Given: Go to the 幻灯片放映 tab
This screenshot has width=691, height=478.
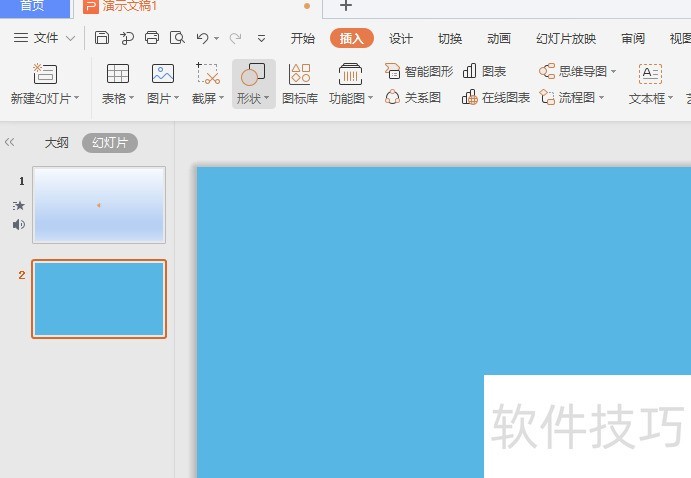Looking at the screenshot, I should 565,39.
